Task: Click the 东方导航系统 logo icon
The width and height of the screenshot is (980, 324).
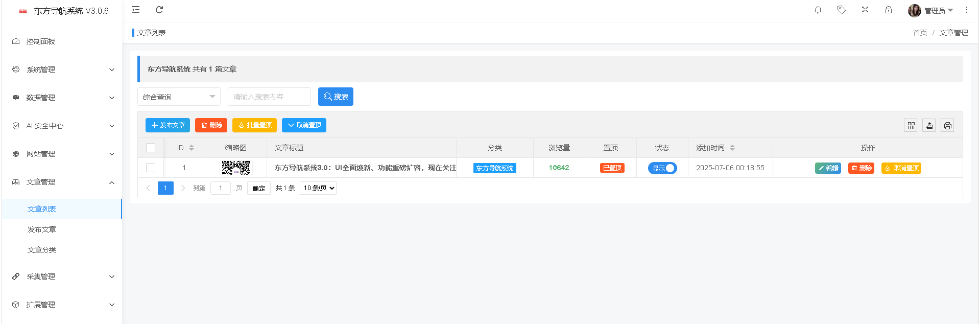Action: (x=23, y=11)
